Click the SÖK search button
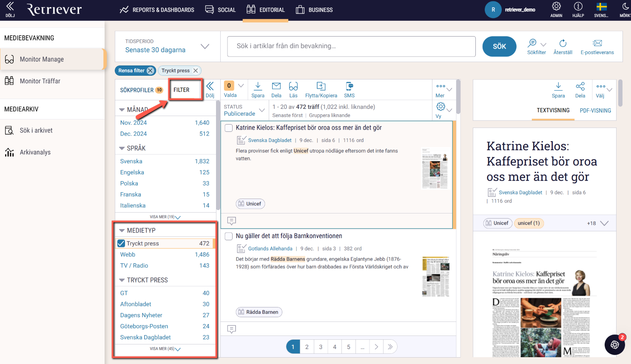Viewport: 631px width, 364px height. 499,46
